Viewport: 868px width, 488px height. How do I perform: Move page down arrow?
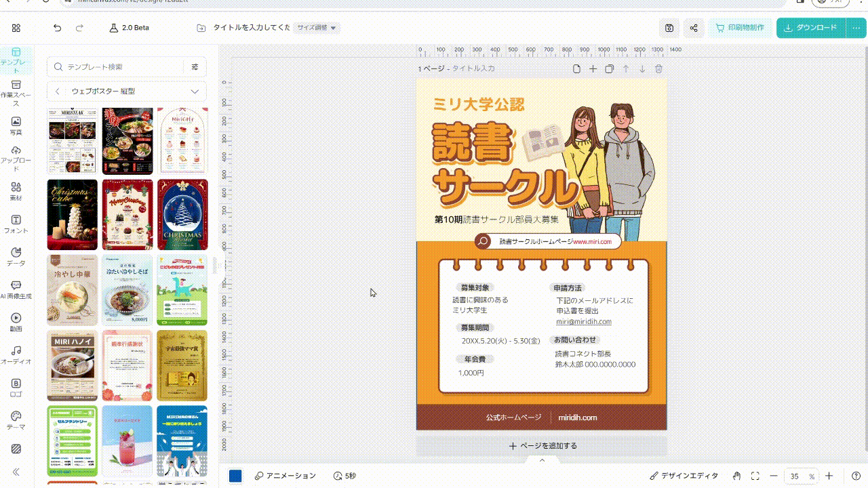tap(642, 68)
